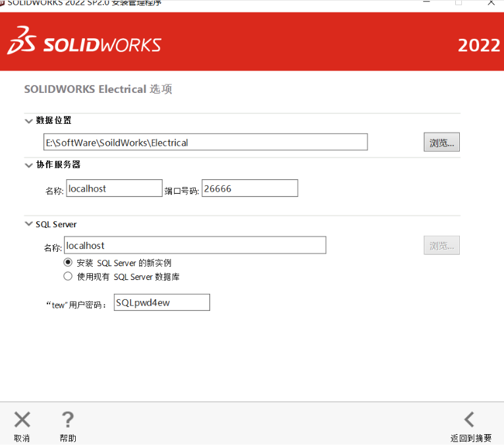Click the SOLIDWORKS logo in the banner
The height and width of the screenshot is (446, 504).
coord(84,41)
